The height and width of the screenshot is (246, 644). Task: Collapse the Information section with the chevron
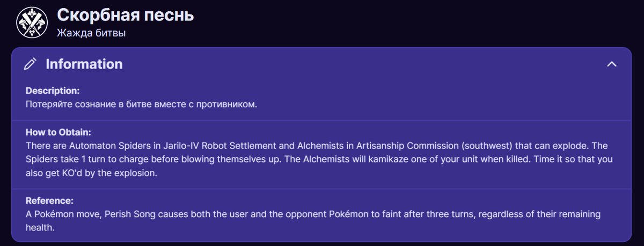click(x=612, y=64)
